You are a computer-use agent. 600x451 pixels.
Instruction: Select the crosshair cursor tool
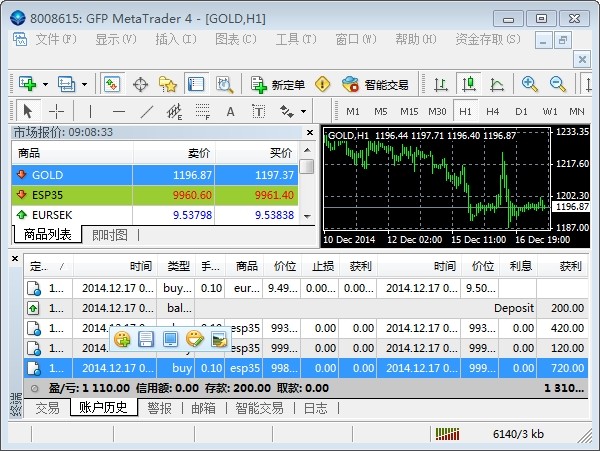pos(57,111)
